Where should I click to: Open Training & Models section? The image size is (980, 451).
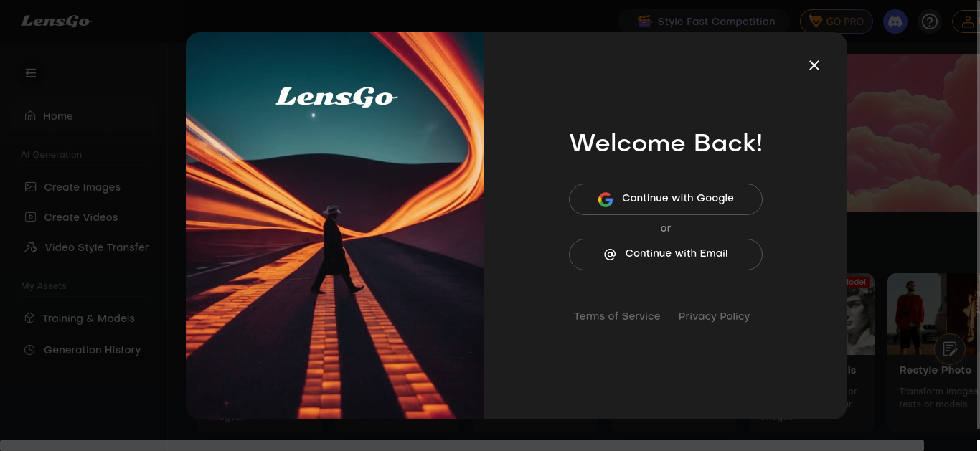click(88, 318)
